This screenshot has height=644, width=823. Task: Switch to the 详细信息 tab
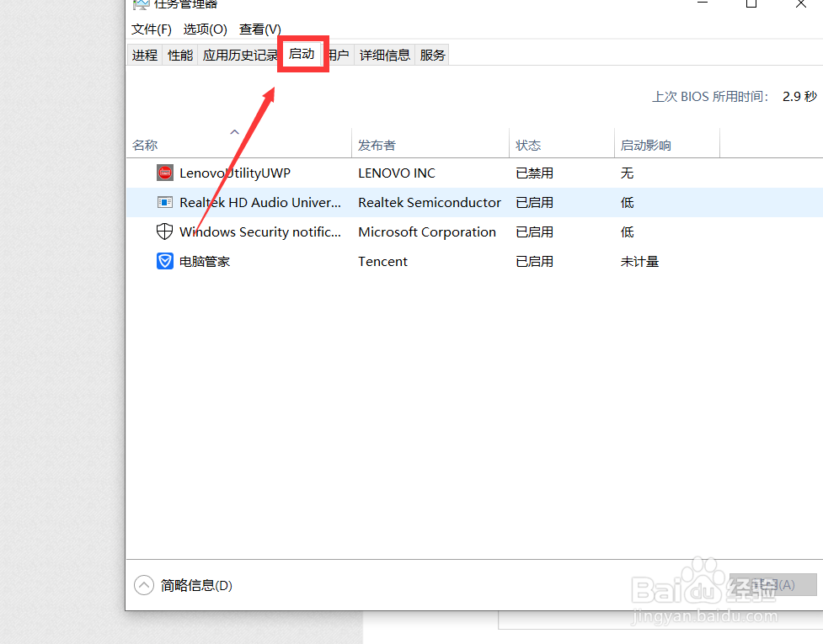[385, 55]
